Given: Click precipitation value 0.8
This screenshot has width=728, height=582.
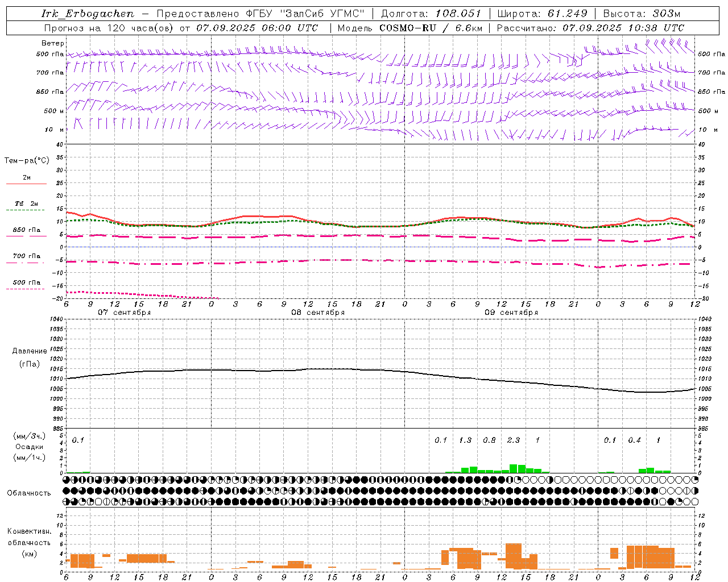Looking at the screenshot, I should tap(489, 440).
